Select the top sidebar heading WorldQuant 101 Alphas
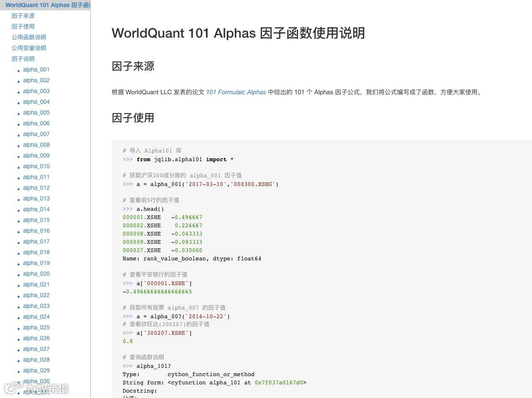Image resolution: width=532 pixels, height=398 pixels. pos(48,5)
